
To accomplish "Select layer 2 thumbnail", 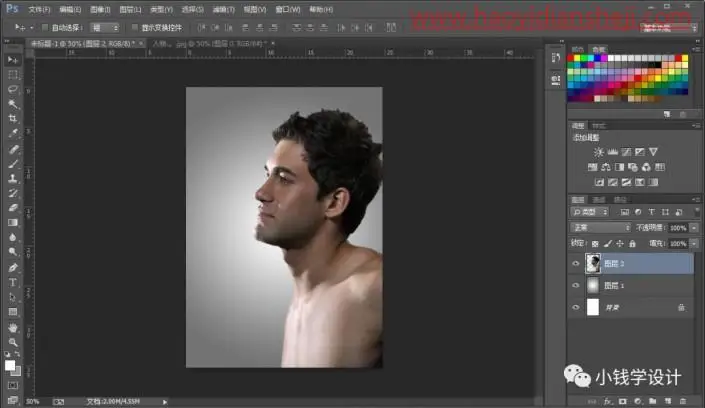I will point(593,264).
